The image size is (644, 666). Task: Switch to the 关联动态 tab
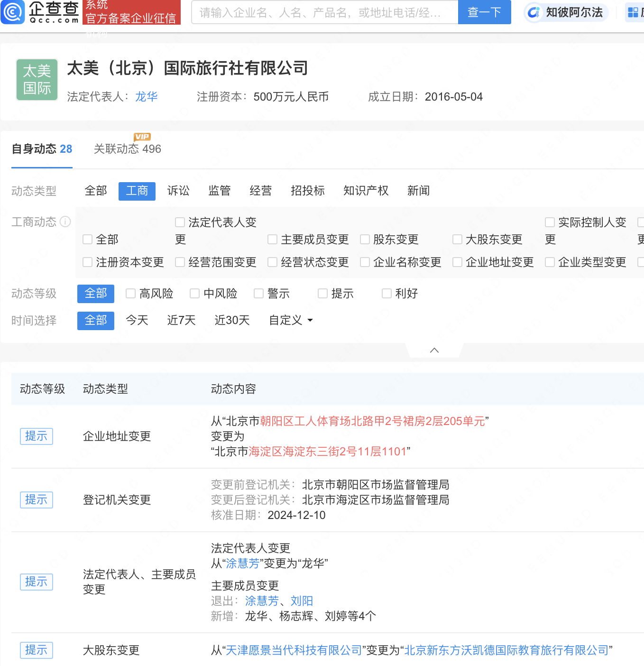pos(128,149)
